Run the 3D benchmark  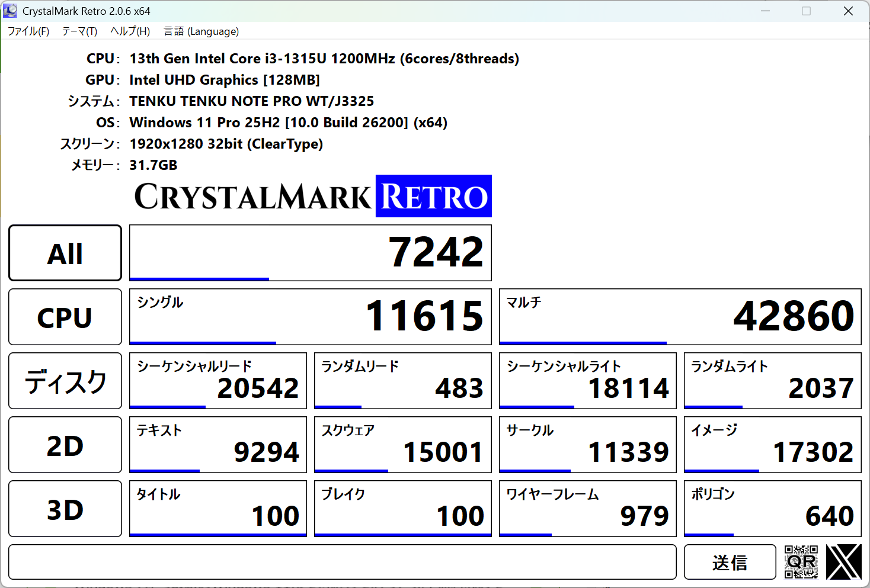[x=65, y=509]
